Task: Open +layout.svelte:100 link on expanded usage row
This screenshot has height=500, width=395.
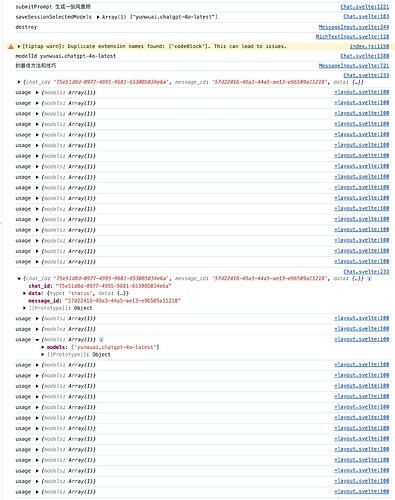Action: point(362,339)
